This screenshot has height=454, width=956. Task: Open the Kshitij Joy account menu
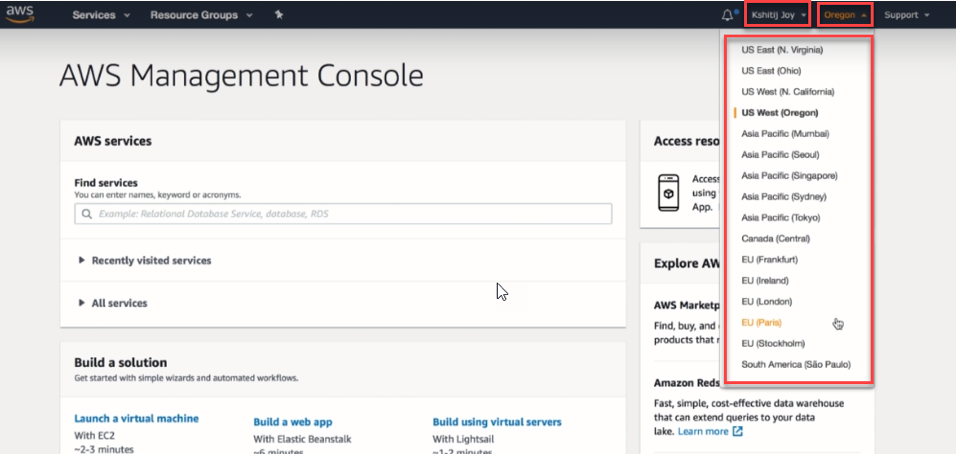(779, 15)
